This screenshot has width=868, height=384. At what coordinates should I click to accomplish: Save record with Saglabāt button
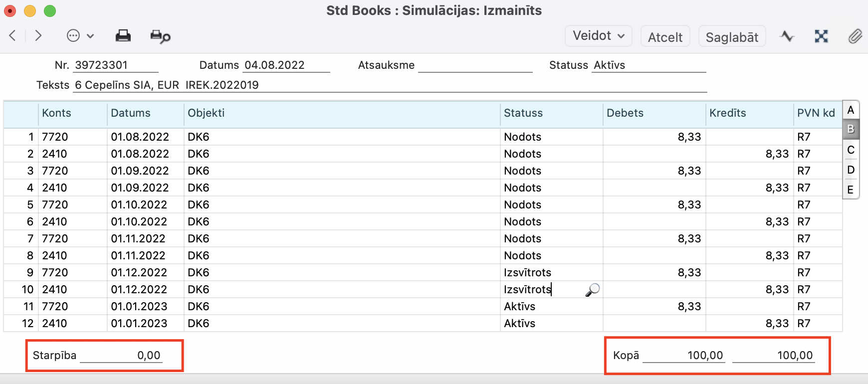[x=732, y=37]
